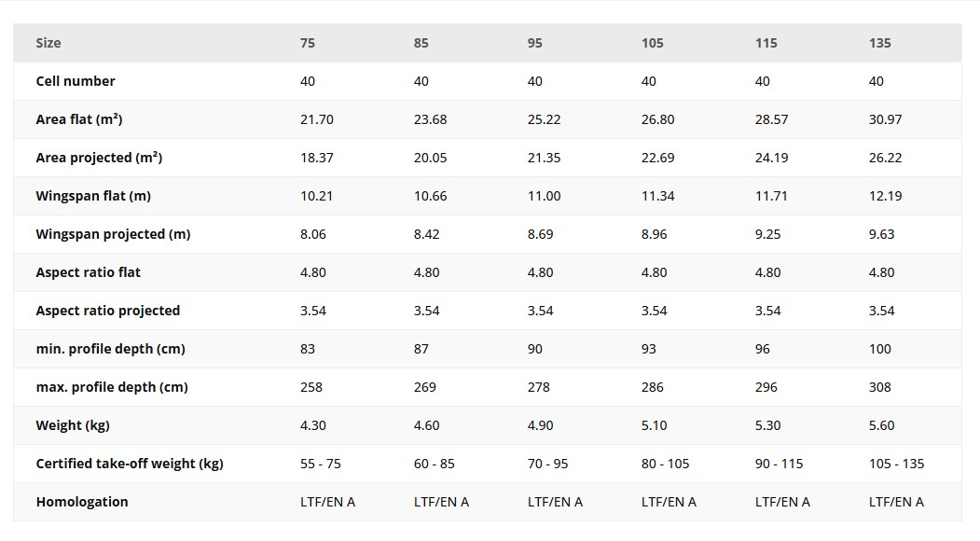Viewport: 980px width, 541px height.
Task: Click the 5.10 weight value
Action: pyautogui.click(x=654, y=425)
